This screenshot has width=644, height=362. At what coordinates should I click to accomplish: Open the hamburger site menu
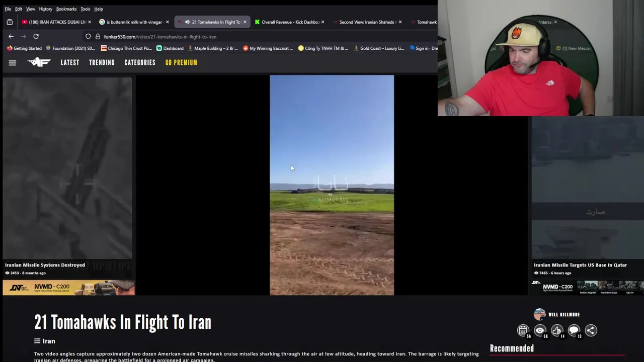[13, 63]
